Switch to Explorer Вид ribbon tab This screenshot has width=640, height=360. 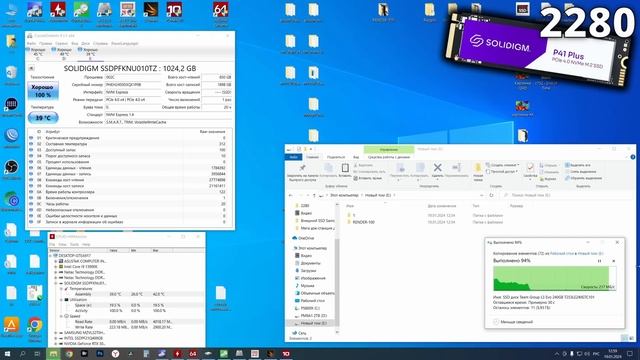tap(356, 157)
